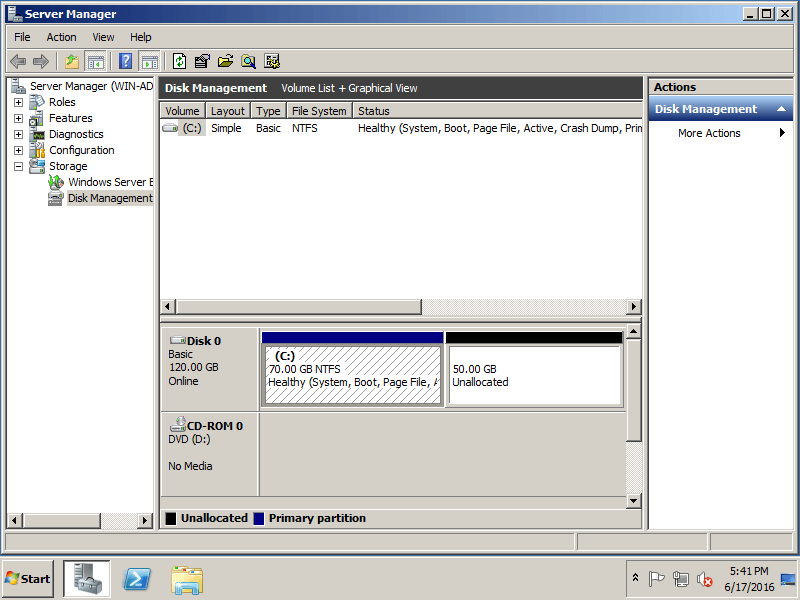Open the blue Help question-mark icon

coord(126,62)
